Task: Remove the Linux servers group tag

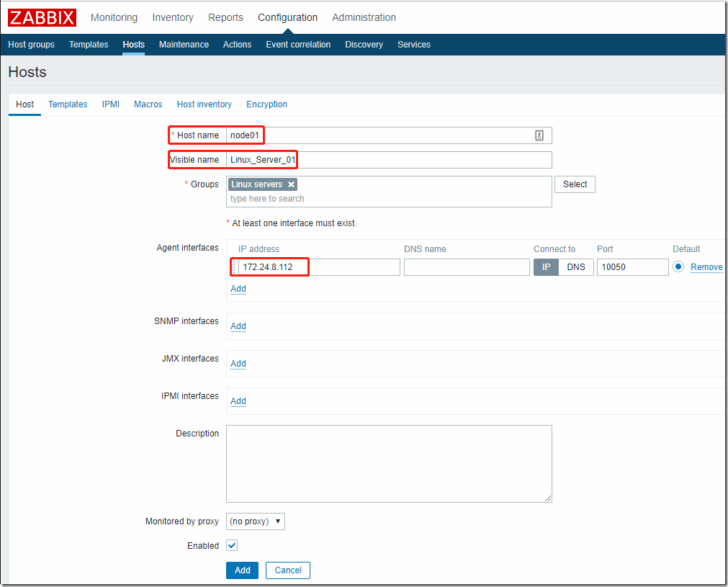Action: tap(292, 184)
